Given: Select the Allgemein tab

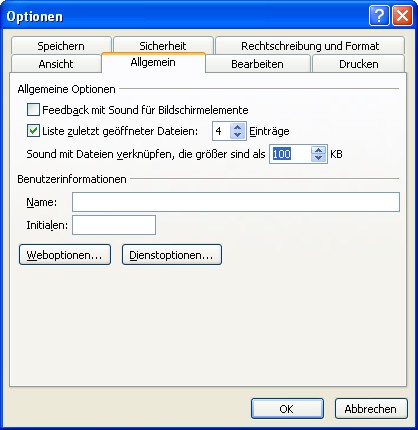Looking at the screenshot, I should [x=153, y=62].
